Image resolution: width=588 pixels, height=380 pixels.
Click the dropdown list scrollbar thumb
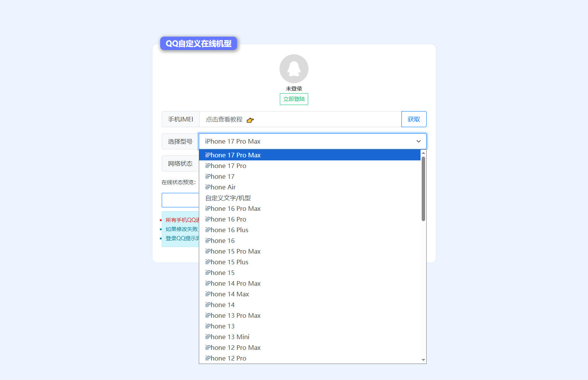423,189
